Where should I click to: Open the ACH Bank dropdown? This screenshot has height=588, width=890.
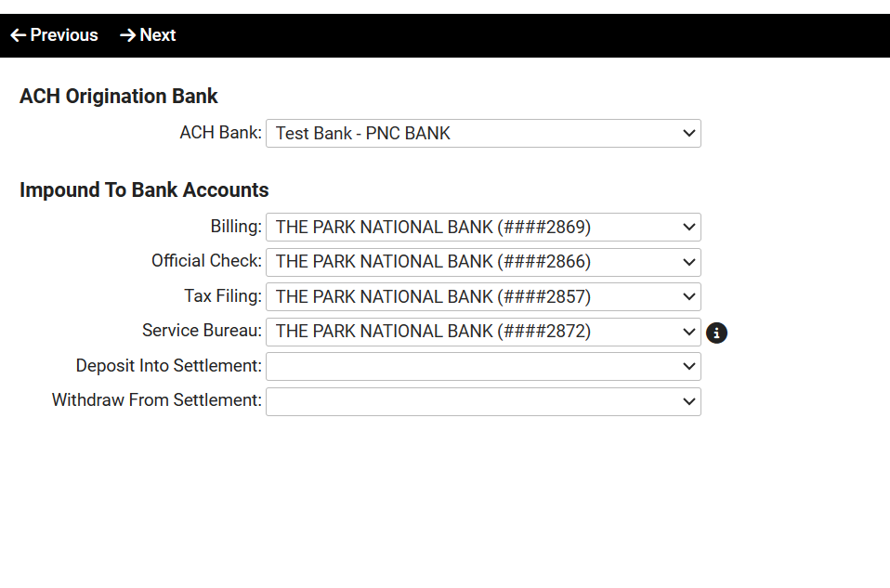(483, 134)
